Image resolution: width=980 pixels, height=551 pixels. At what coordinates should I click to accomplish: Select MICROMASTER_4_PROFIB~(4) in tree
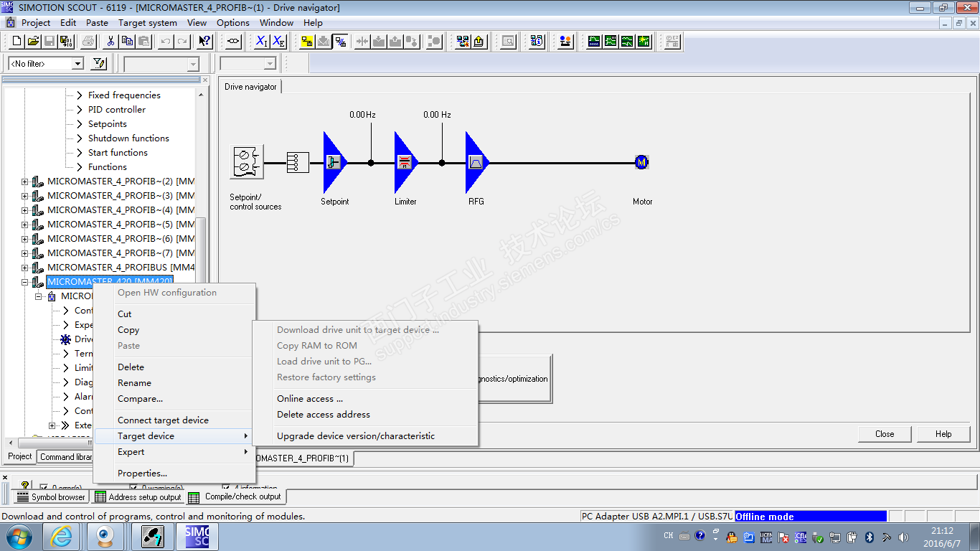[121, 210]
